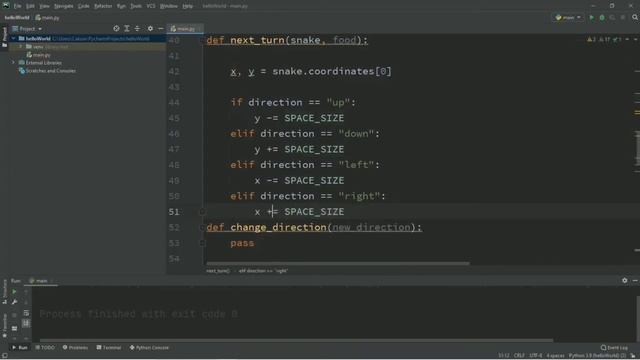Click the main.py breadcrumb in navigation bar
The width and height of the screenshot is (640, 360).
tap(47, 18)
